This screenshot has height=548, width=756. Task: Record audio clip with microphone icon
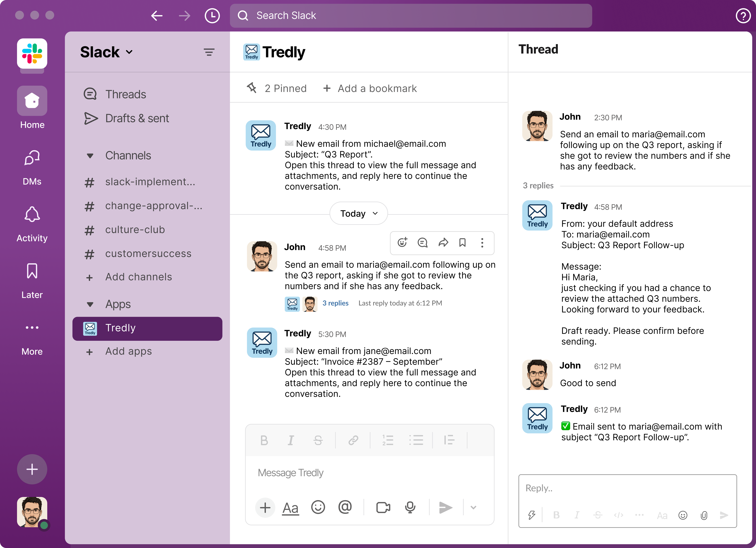click(x=410, y=508)
